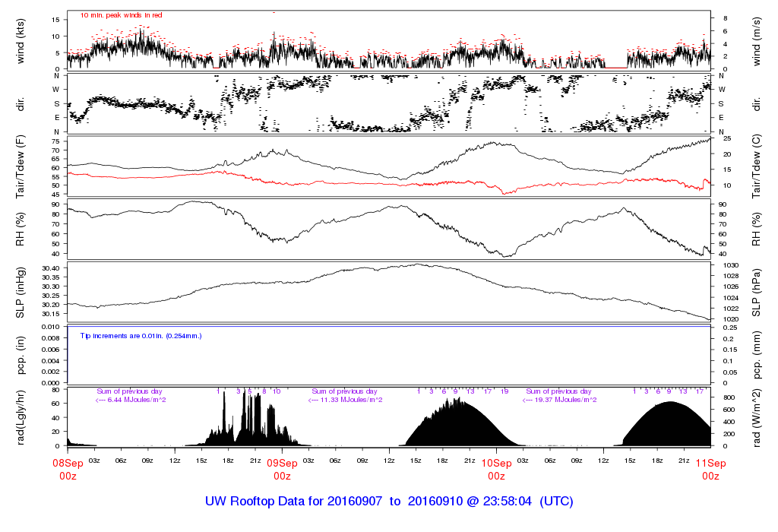Click the '08Sep' date label
This screenshot has width=778, height=532.
pos(68,463)
